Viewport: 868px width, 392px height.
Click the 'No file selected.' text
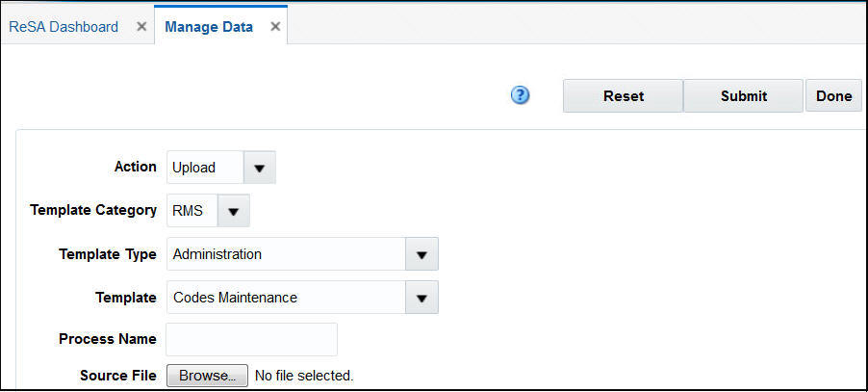(x=304, y=376)
